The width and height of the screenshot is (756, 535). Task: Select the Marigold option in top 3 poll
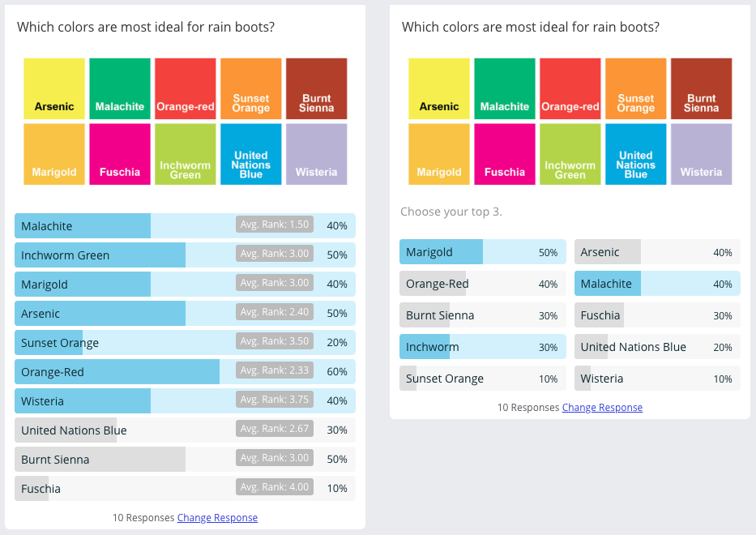coord(482,252)
